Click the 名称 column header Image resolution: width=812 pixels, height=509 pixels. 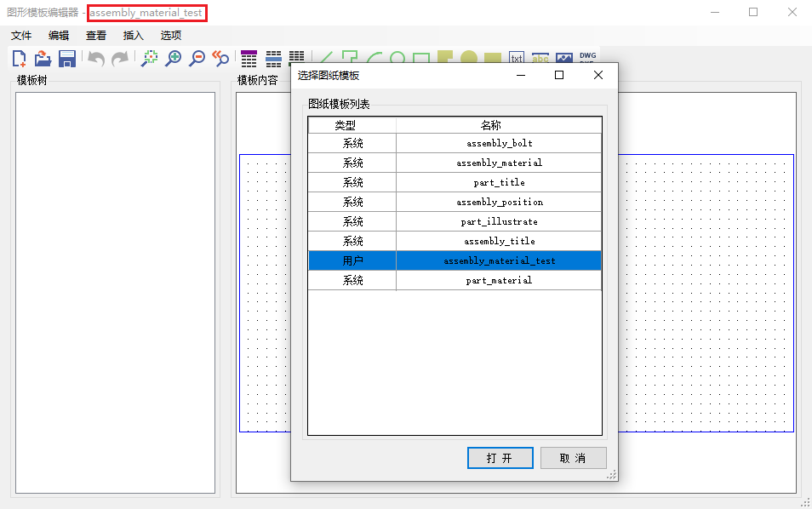499,125
